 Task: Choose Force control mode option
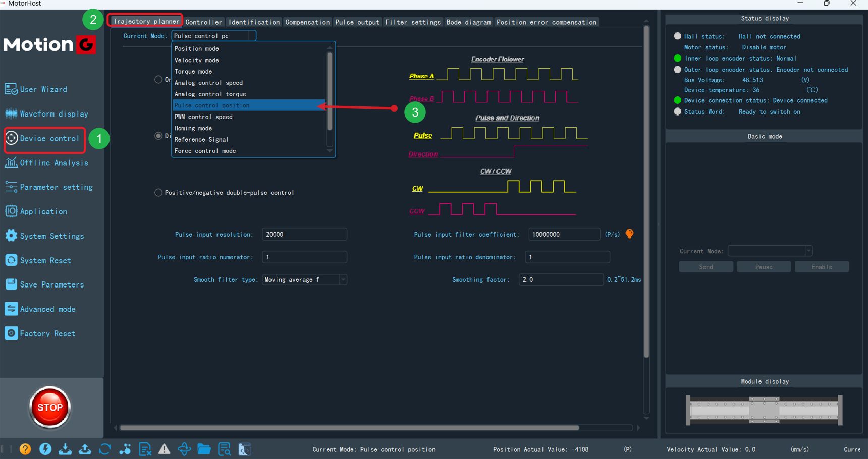(249, 151)
